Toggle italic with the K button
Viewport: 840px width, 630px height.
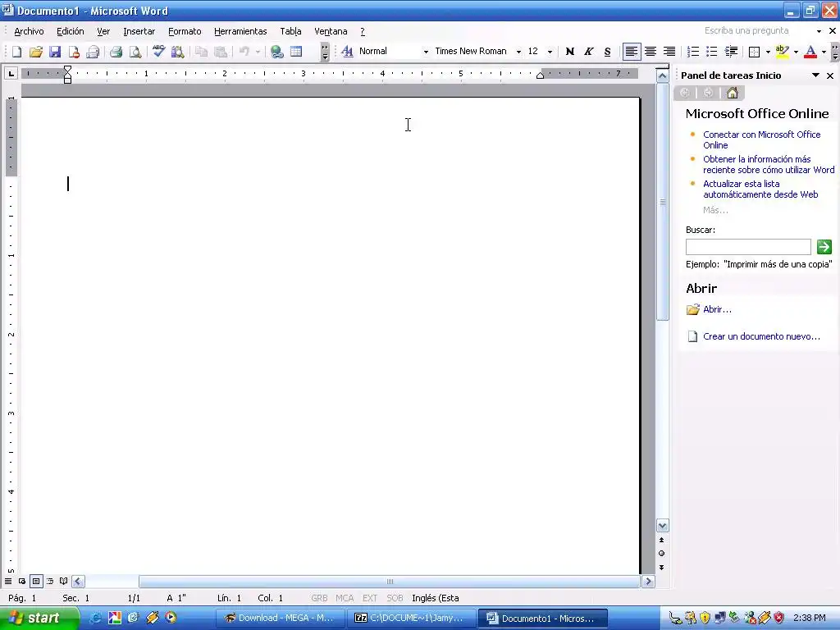[589, 52]
